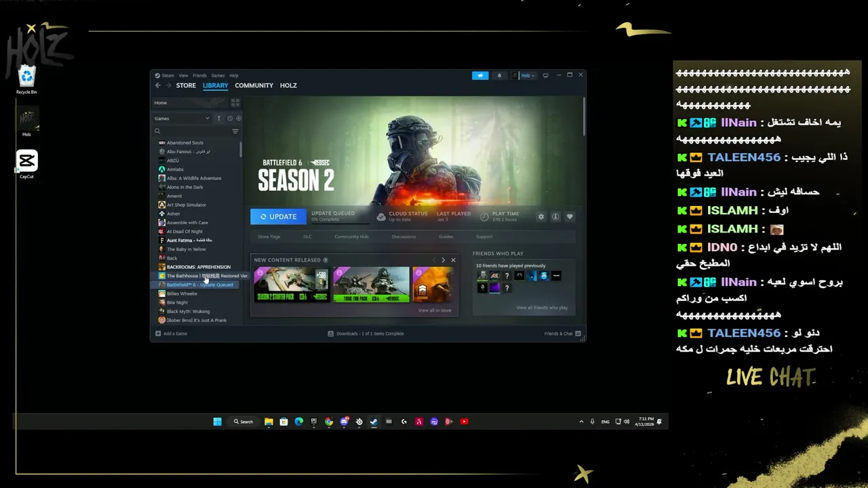Open the Community Hub link
This screenshot has height=488, width=868.
coord(351,237)
